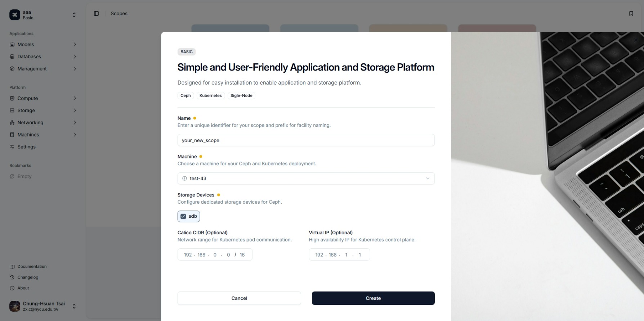Click the Changelog history icon

pyautogui.click(x=12, y=277)
